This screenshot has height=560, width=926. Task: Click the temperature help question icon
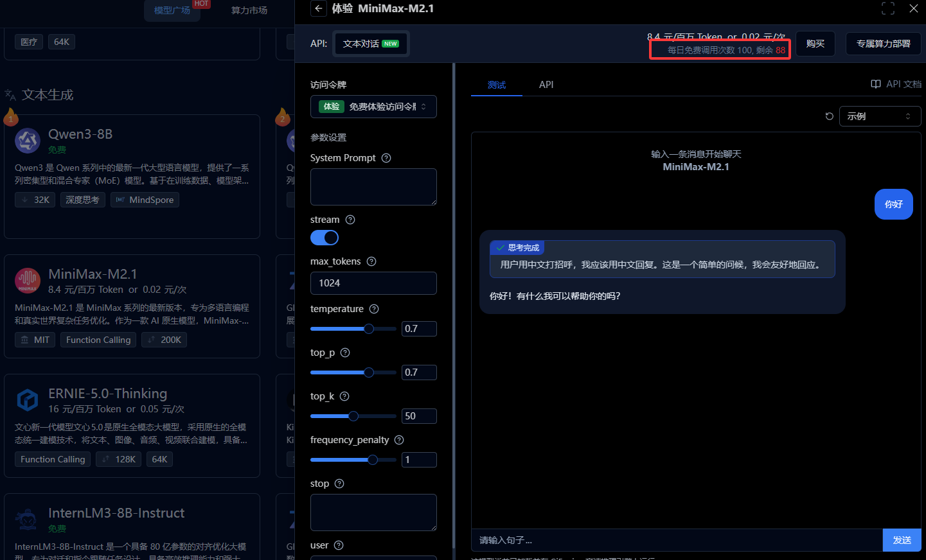(x=374, y=309)
